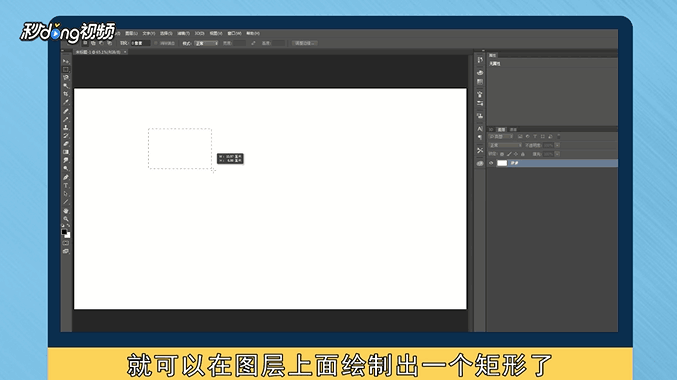Select the Move tool
The image size is (677, 380).
coord(66,61)
